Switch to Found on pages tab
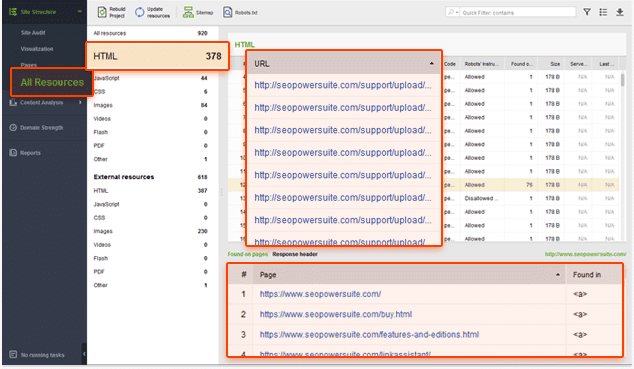 click(247, 254)
